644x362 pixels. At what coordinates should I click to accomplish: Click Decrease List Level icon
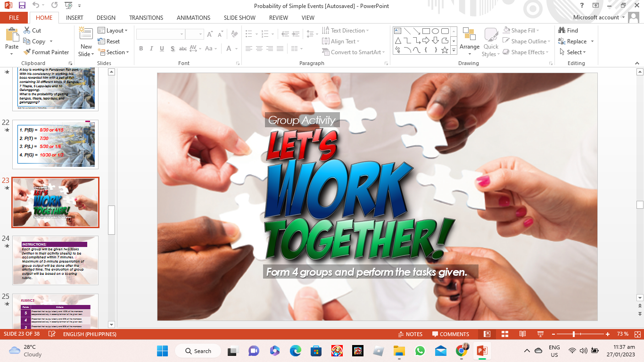coord(285,34)
